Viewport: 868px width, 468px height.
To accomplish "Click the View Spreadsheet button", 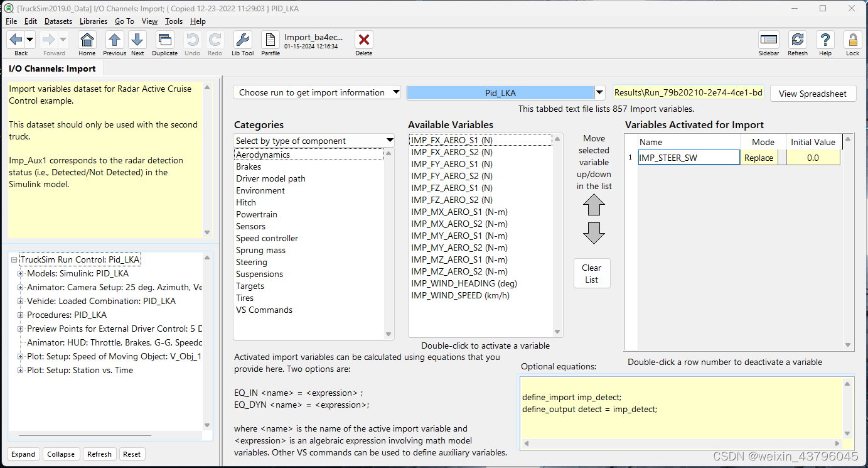I will [813, 93].
